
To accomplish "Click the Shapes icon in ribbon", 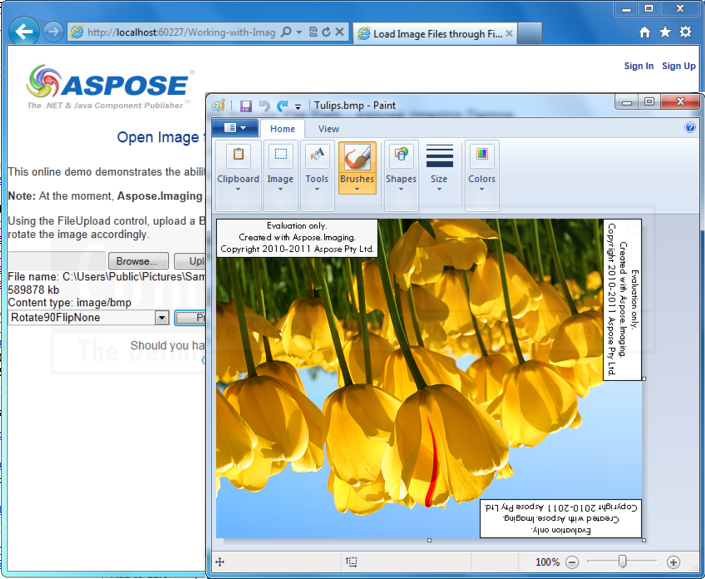I will (x=401, y=156).
